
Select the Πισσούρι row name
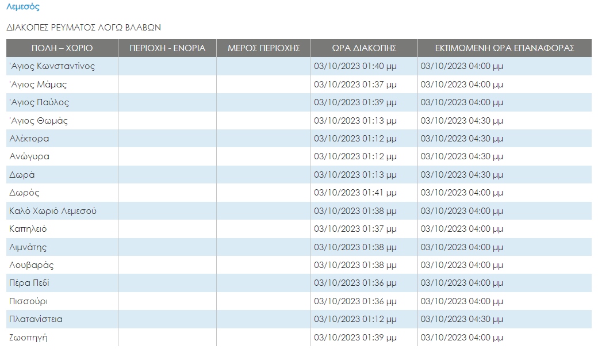[28, 301]
